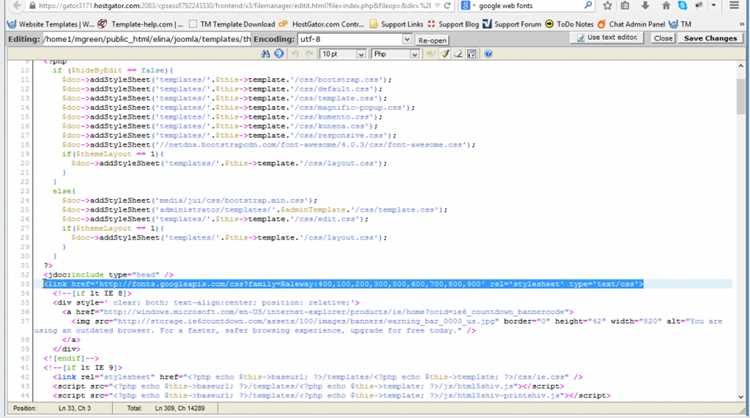Image resolution: width=750 pixels, height=418 pixels.
Task: Click the redo icon in editor toolbar
Action: coord(309,54)
